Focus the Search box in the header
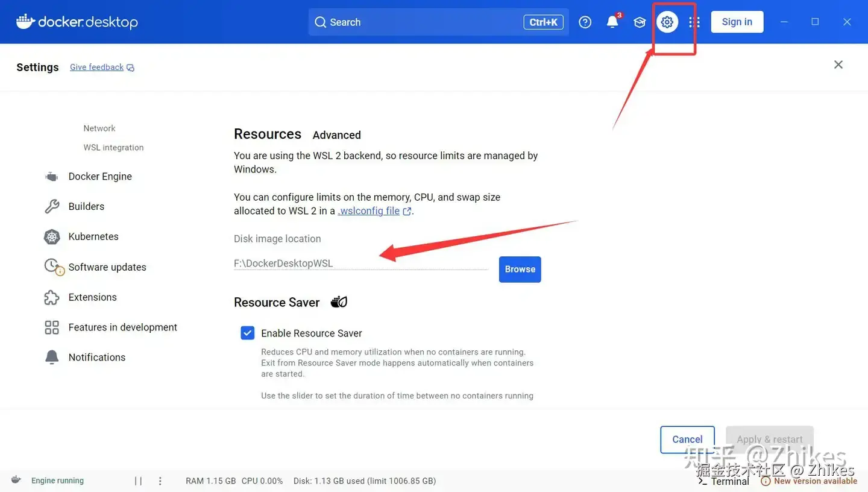 tap(439, 22)
